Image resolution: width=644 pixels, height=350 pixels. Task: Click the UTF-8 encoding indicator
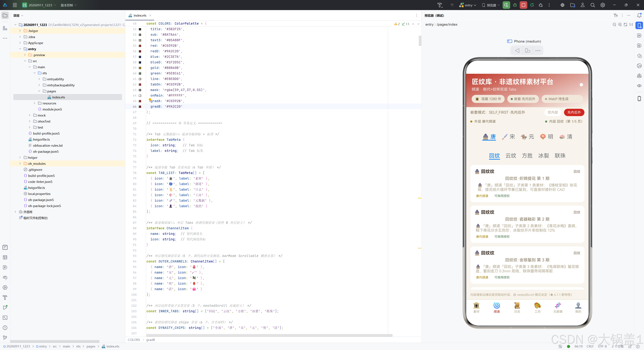(x=602, y=346)
